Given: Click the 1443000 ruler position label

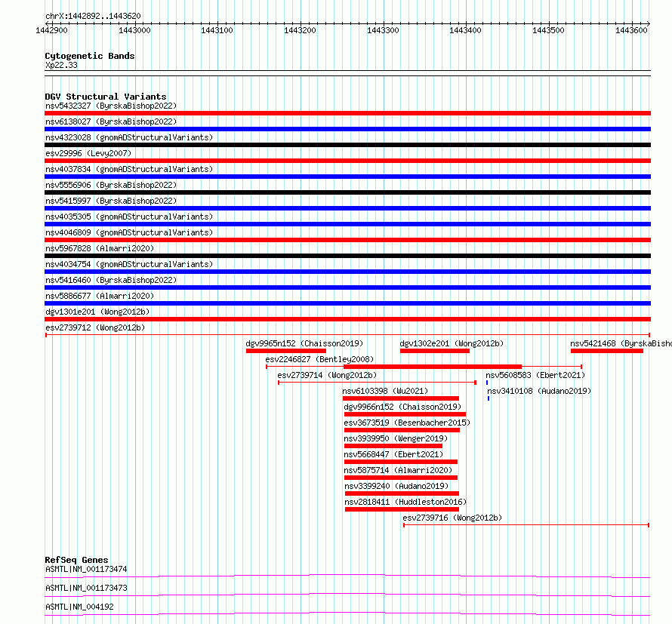Looking at the screenshot, I should coord(134,30).
